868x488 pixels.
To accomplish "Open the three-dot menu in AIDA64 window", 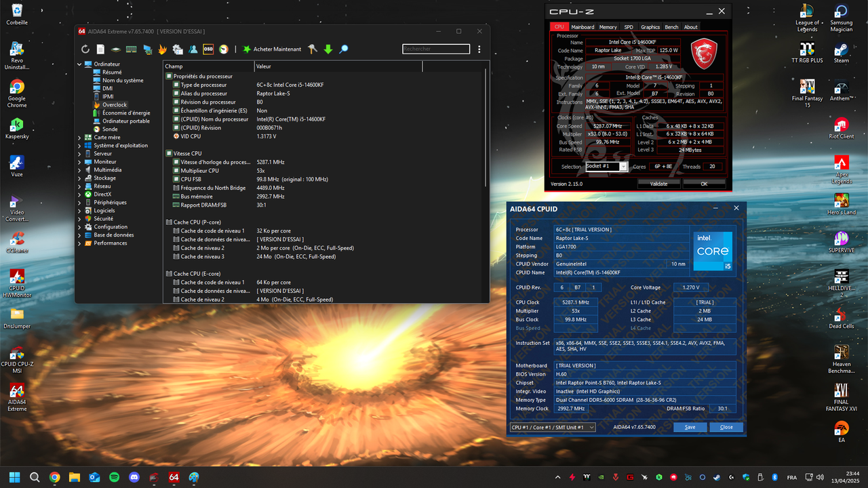I will pyautogui.click(x=479, y=49).
